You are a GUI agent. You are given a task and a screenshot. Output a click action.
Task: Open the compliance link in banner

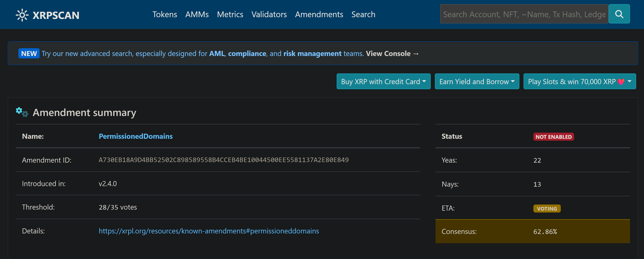click(247, 53)
